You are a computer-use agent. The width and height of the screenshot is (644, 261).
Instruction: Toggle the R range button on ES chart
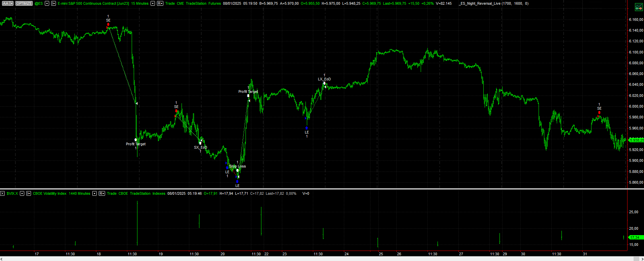(x=160, y=3)
